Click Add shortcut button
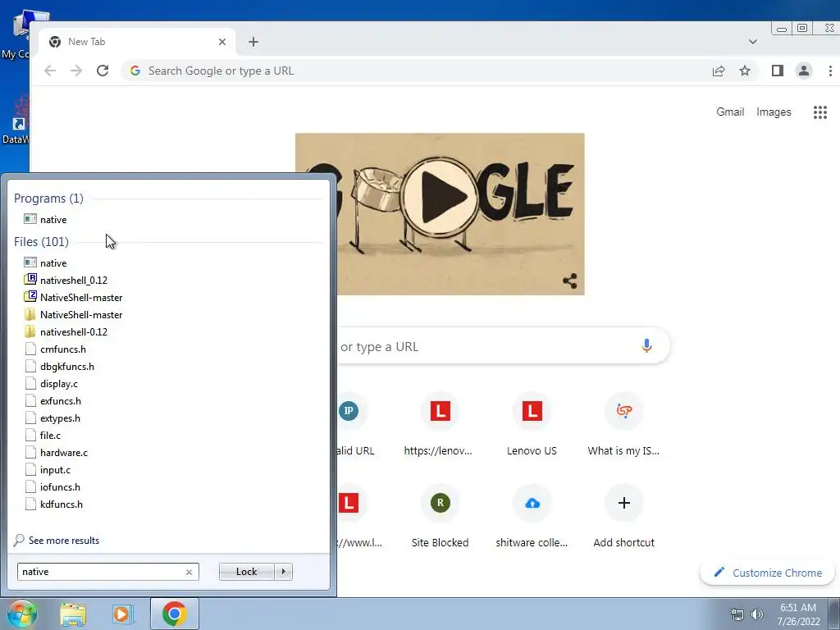This screenshot has width=840, height=630. pyautogui.click(x=623, y=515)
